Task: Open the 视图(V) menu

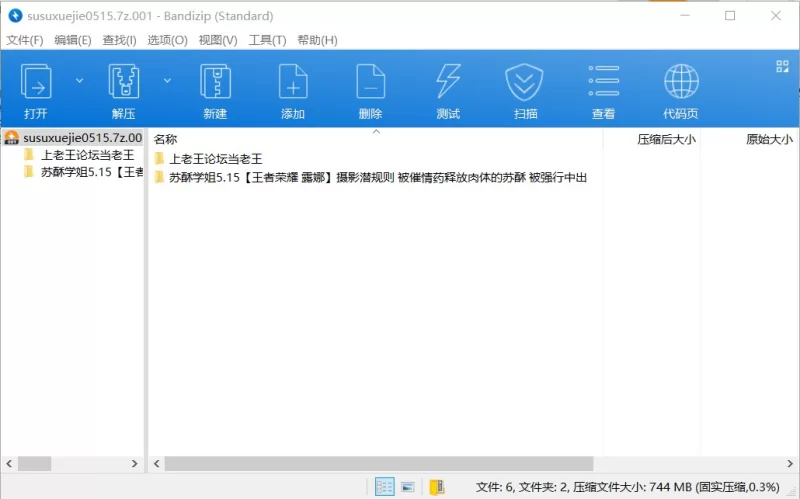Action: click(x=218, y=40)
